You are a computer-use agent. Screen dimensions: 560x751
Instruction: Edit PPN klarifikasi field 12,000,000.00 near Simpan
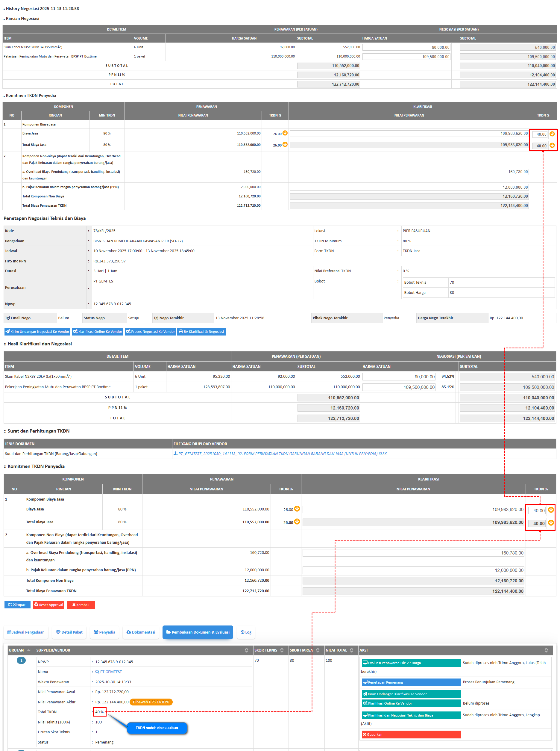click(413, 570)
